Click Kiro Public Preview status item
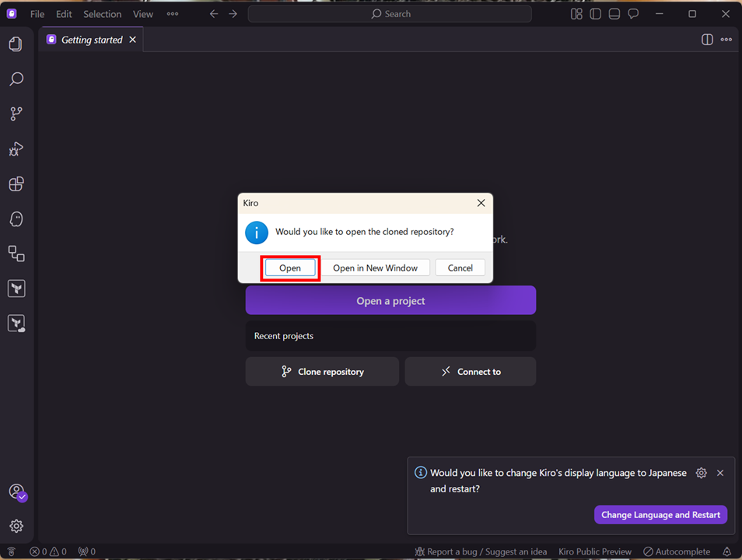742x560 pixels. coord(595,551)
